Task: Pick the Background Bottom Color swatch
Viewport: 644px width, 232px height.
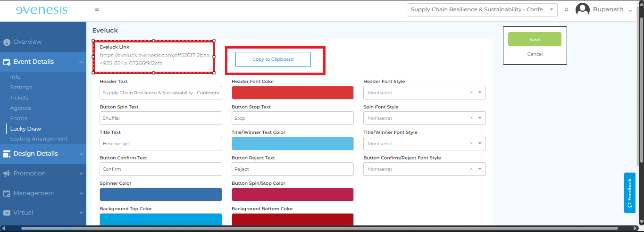Action: pyautogui.click(x=293, y=220)
